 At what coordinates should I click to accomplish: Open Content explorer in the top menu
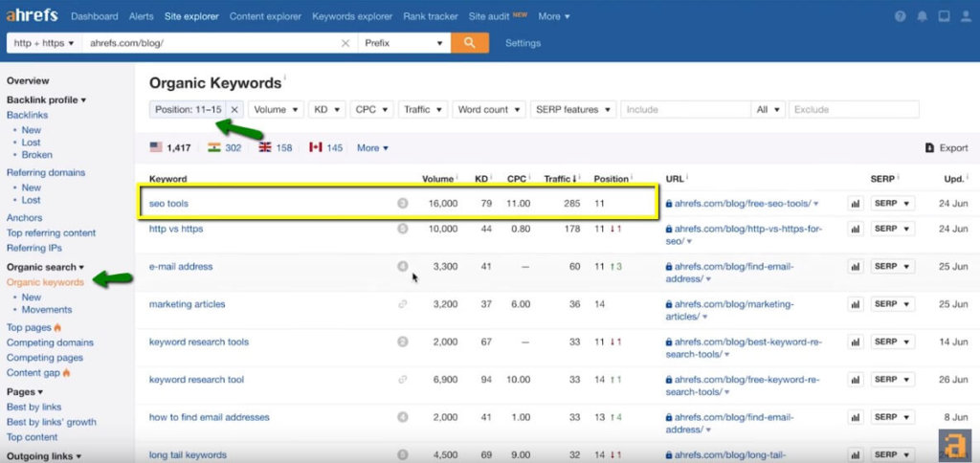pyautogui.click(x=265, y=17)
